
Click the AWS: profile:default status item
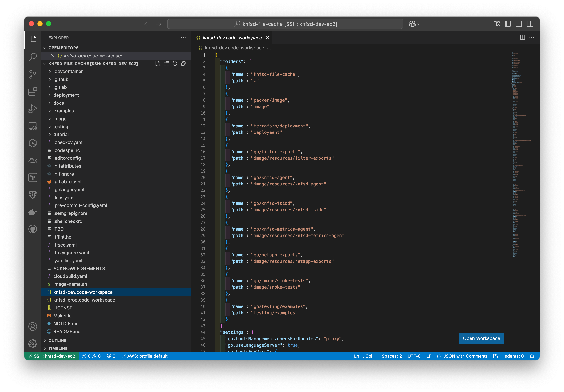pyautogui.click(x=145, y=356)
